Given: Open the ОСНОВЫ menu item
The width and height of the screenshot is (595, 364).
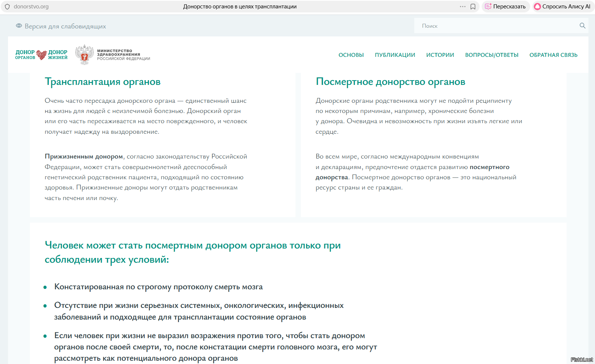Looking at the screenshot, I should (x=351, y=55).
